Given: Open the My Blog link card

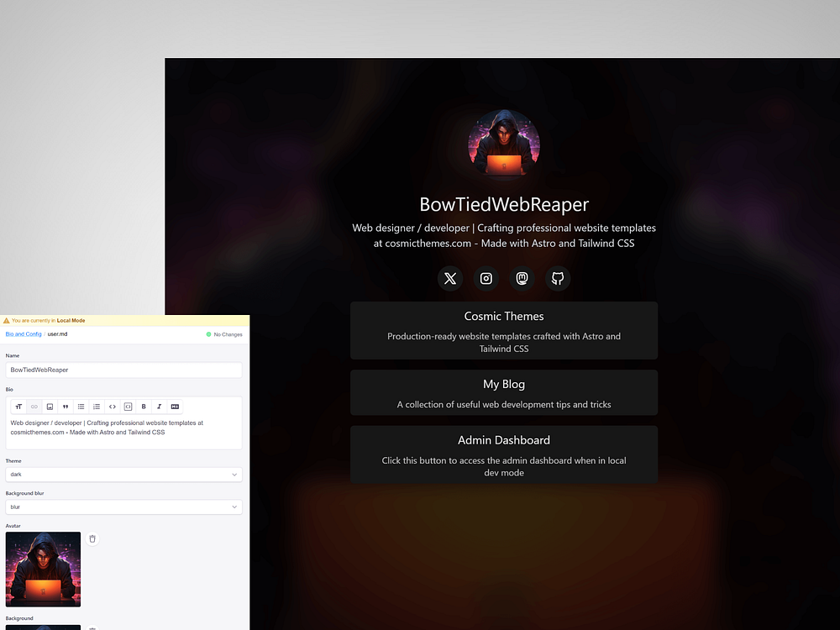Looking at the screenshot, I should tap(503, 392).
